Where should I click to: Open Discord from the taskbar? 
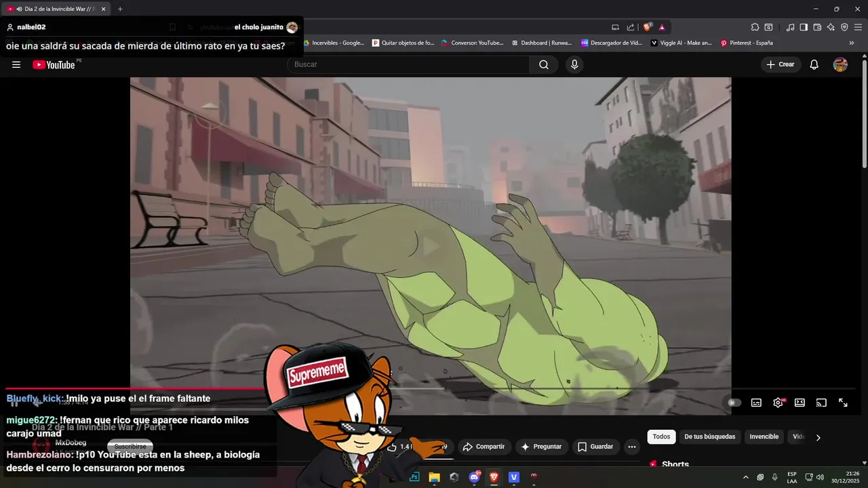(x=474, y=477)
